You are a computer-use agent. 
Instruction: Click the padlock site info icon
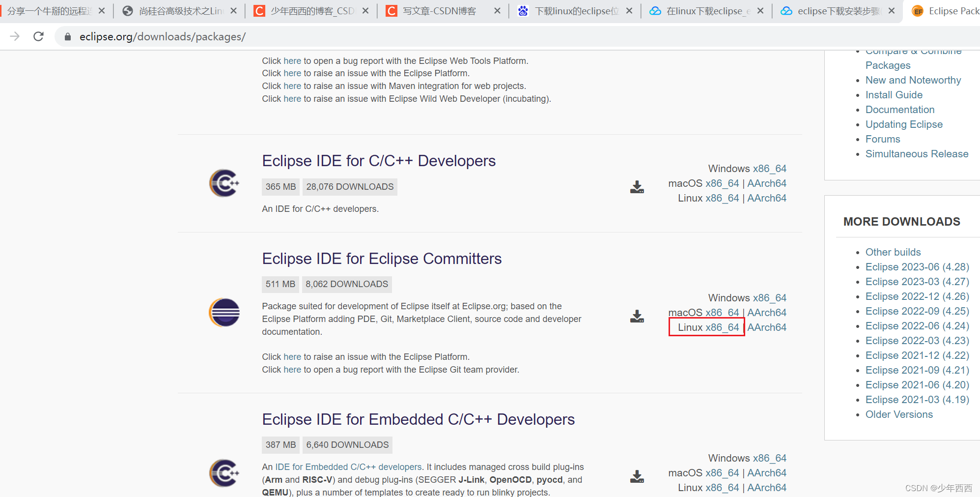pyautogui.click(x=68, y=36)
